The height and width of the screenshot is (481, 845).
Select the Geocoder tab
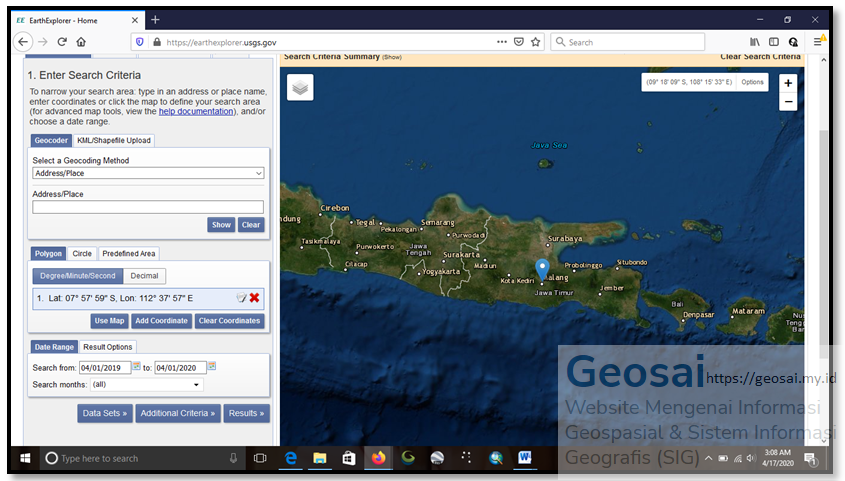51,141
